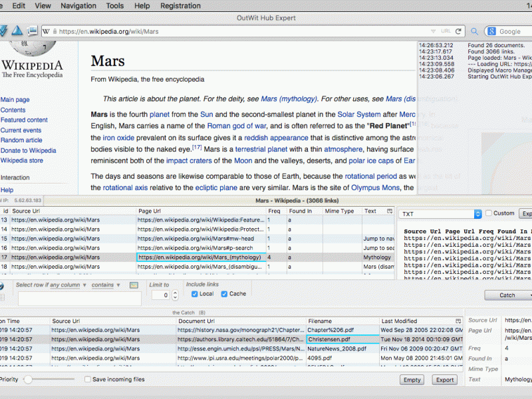Click the padlock security icon in address bar

pyautogui.click(x=55, y=31)
